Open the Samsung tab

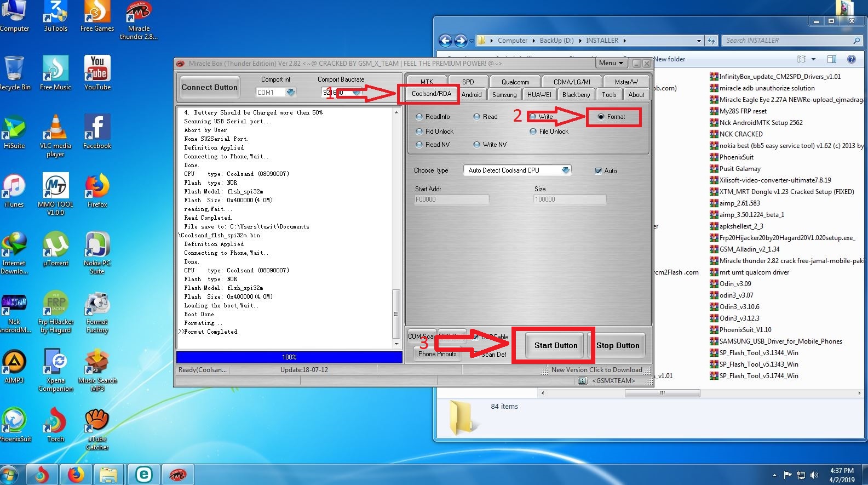[x=504, y=95]
